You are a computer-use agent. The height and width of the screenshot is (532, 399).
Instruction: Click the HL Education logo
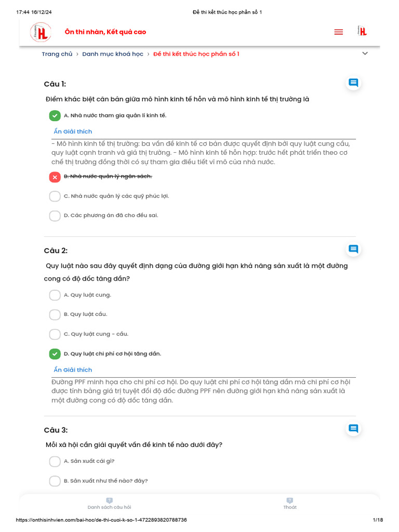tap(41, 32)
